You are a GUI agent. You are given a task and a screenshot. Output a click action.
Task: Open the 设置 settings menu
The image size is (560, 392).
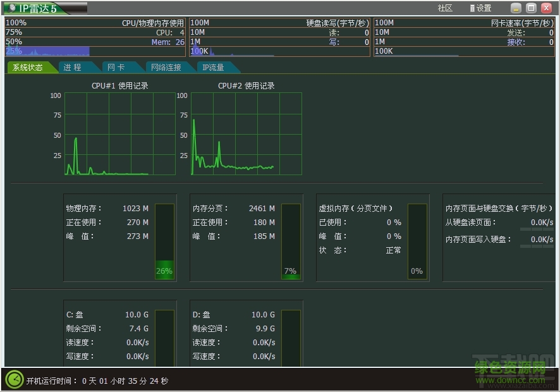(480, 8)
